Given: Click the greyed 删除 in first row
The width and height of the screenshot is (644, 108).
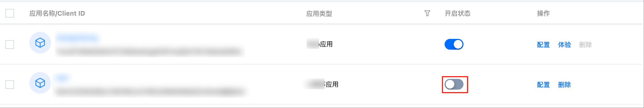Looking at the screenshot, I should click(586, 45).
